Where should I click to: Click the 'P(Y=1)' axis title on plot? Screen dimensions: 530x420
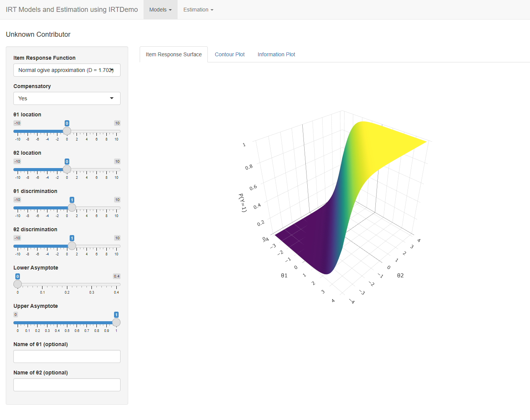coord(243,203)
